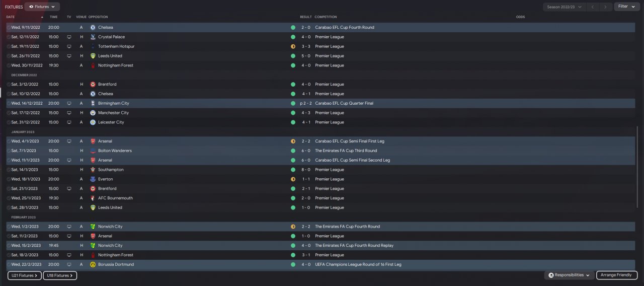Open the Filter dropdown

pos(626,7)
